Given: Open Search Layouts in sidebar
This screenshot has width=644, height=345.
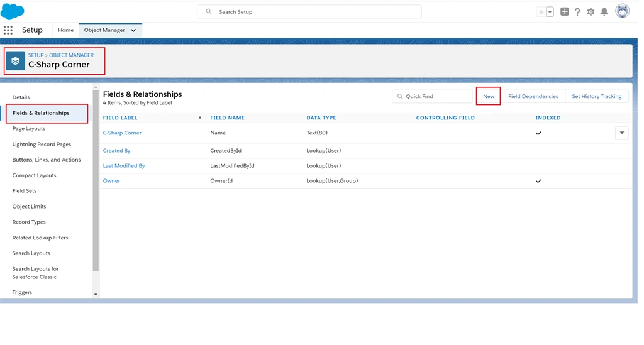Looking at the screenshot, I should click(x=31, y=253).
